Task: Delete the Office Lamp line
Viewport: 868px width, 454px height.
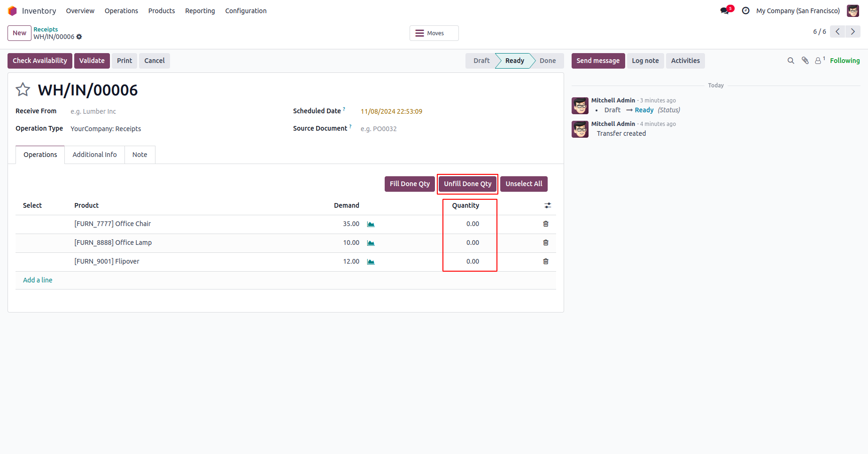Action: coord(546,243)
